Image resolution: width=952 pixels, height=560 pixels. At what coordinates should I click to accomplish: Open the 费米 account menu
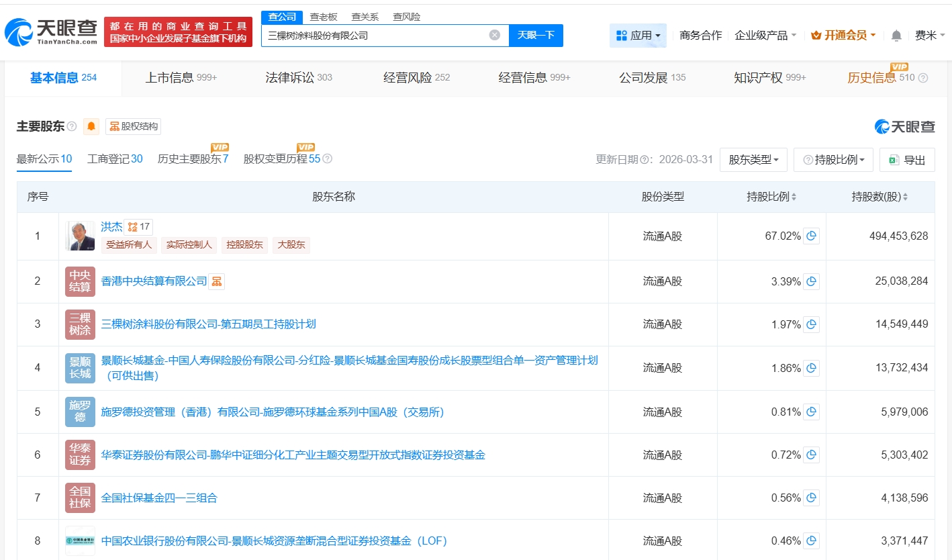930,36
